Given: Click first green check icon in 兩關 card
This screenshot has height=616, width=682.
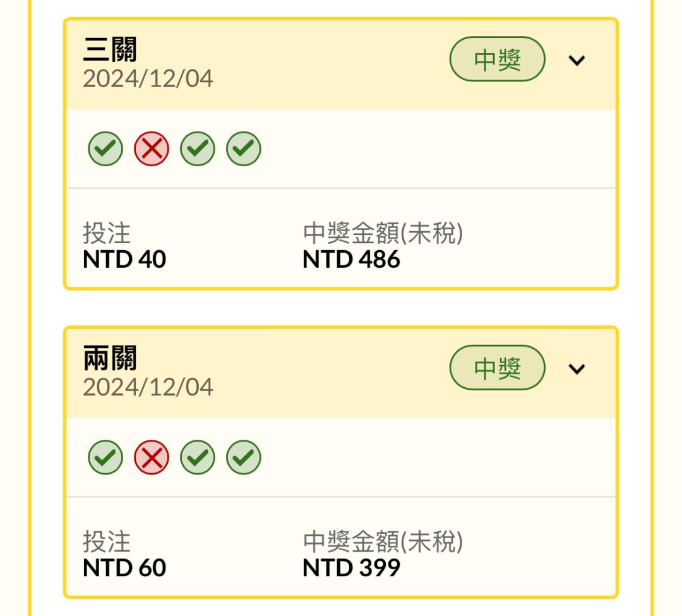Looking at the screenshot, I should pyautogui.click(x=105, y=457).
